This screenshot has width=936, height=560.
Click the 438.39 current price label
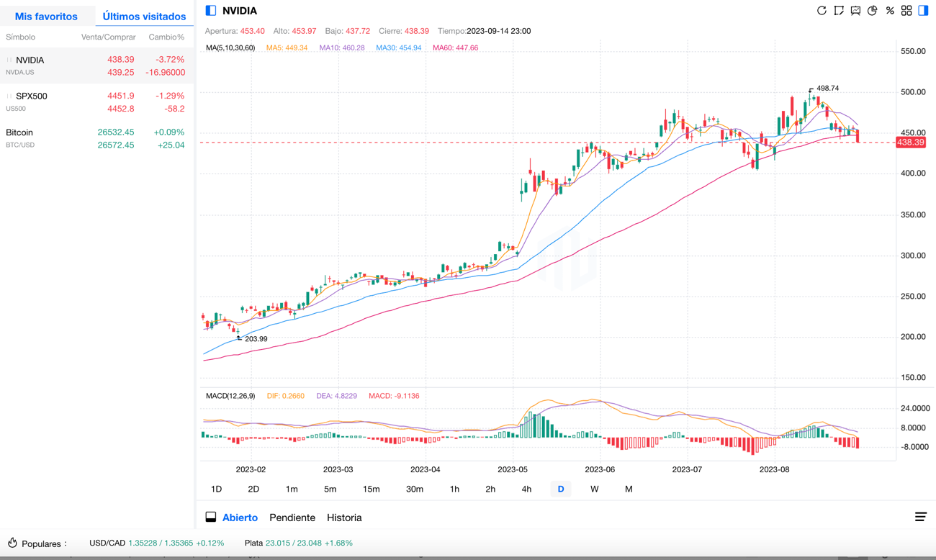(x=910, y=143)
